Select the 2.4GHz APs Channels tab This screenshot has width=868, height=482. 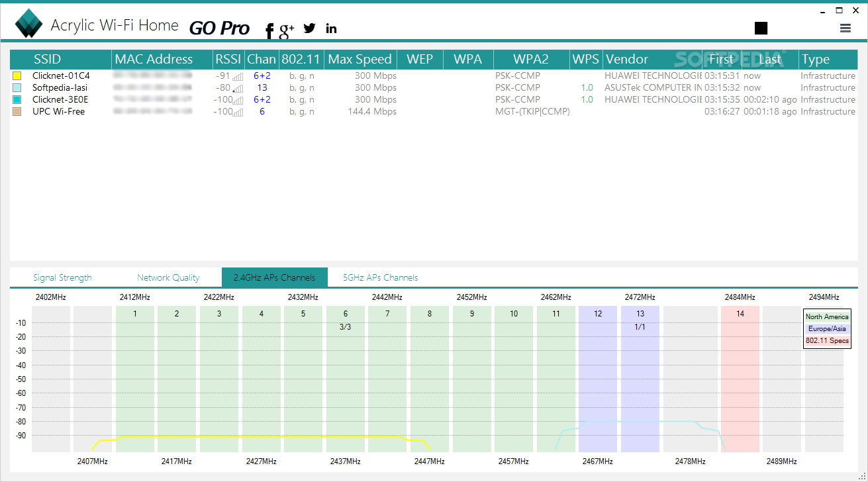pyautogui.click(x=275, y=277)
